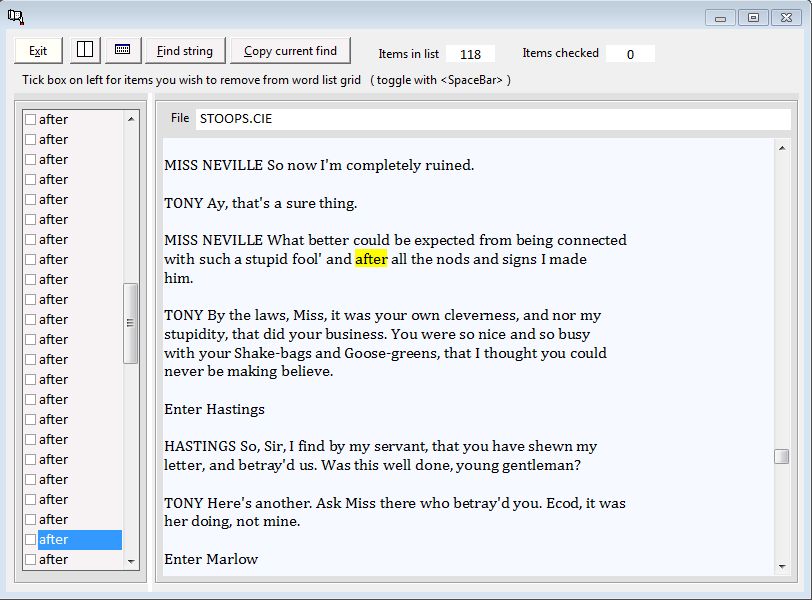
Task: Tick the checkbox of the last visible 'after' row
Action: point(31,560)
